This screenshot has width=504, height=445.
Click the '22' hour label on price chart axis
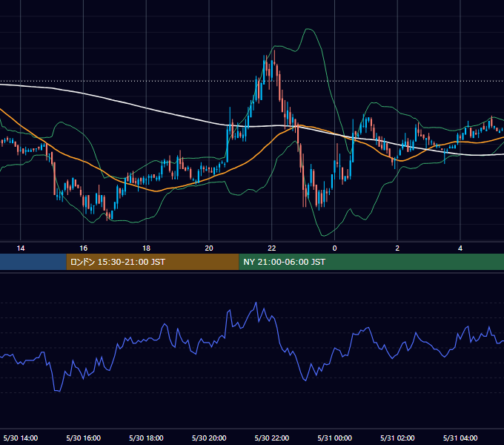(x=272, y=248)
